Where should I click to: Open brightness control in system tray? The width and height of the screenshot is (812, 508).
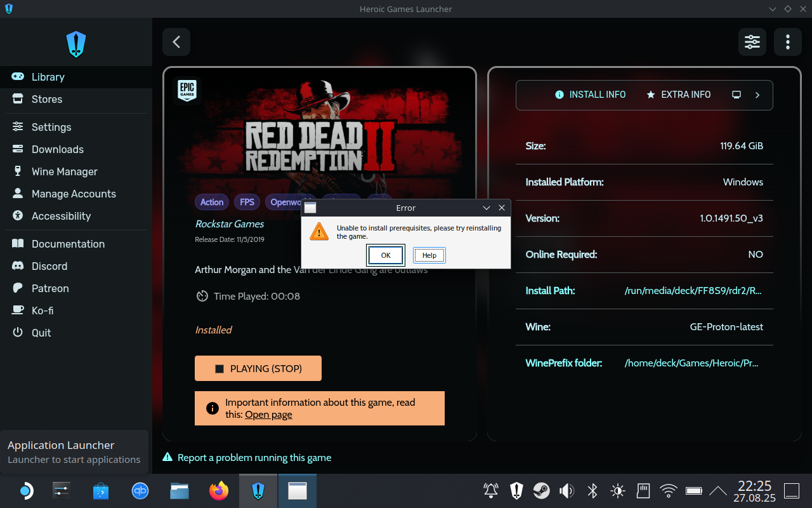tap(617, 491)
